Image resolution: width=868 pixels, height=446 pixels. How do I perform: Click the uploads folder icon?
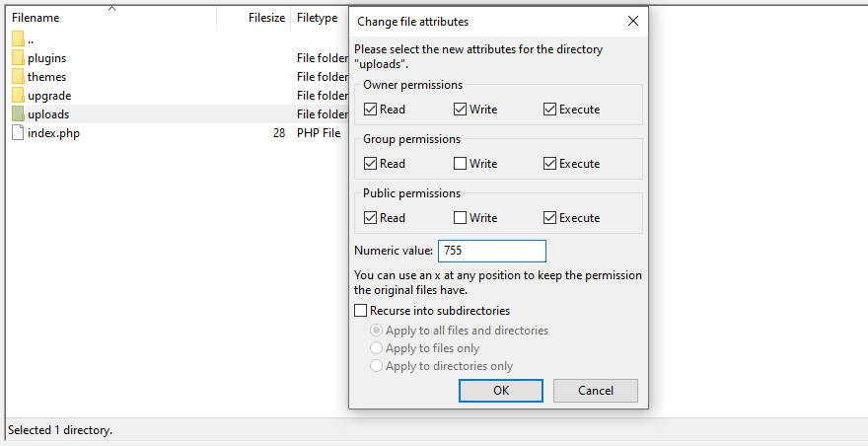click(18, 114)
